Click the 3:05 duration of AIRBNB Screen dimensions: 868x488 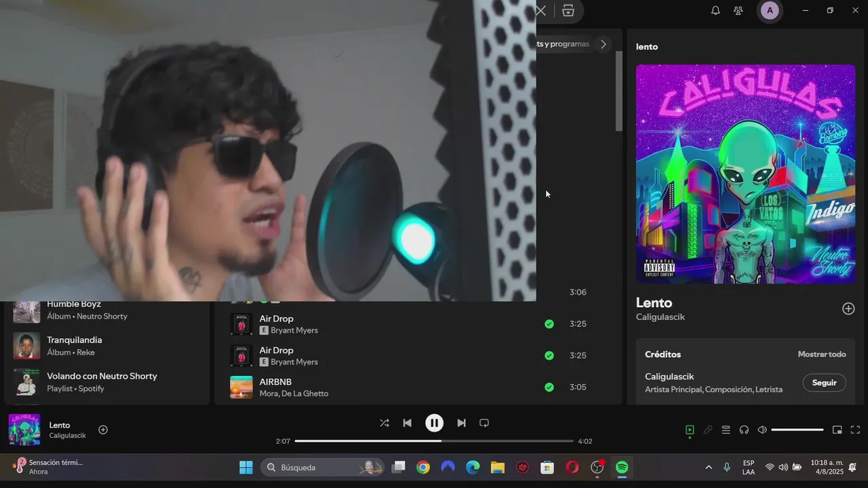click(x=578, y=387)
